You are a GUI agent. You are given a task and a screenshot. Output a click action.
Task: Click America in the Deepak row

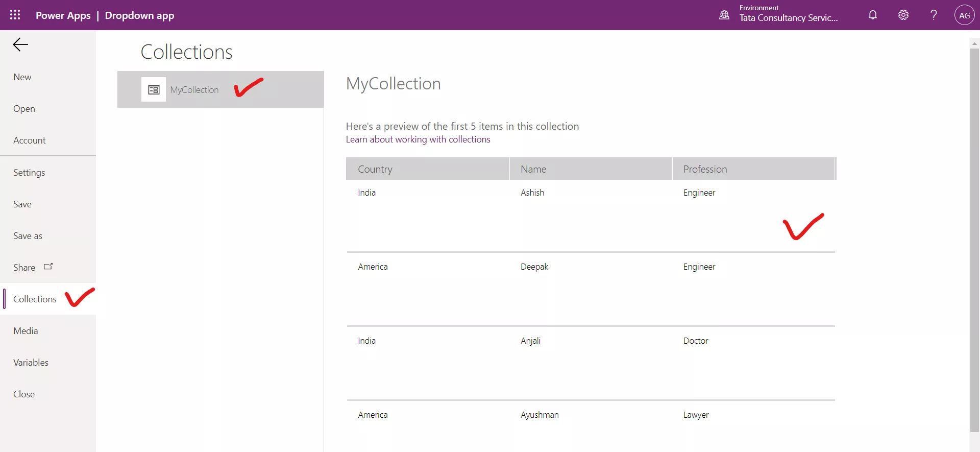tap(373, 267)
